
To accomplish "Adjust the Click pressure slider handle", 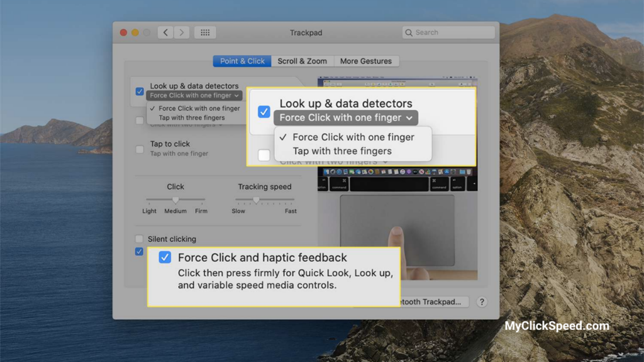I will [x=175, y=200].
